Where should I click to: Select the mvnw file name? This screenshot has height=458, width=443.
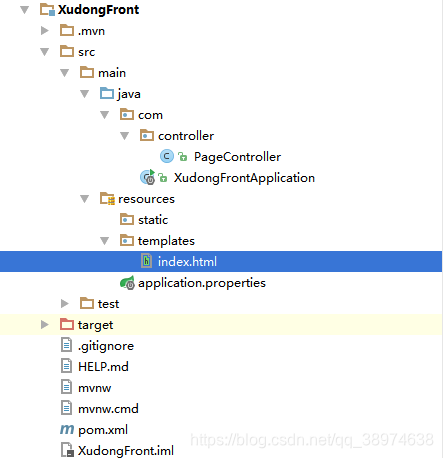point(95,388)
